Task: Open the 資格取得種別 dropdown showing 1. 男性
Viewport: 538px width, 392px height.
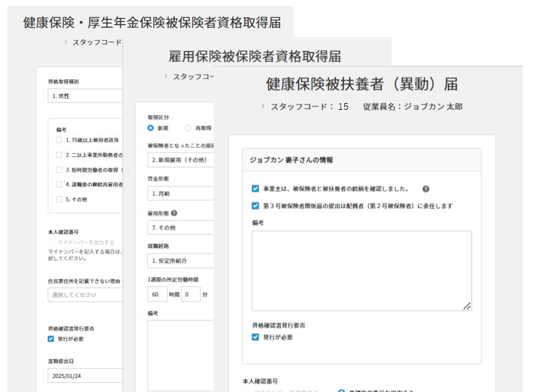Action: coord(85,96)
